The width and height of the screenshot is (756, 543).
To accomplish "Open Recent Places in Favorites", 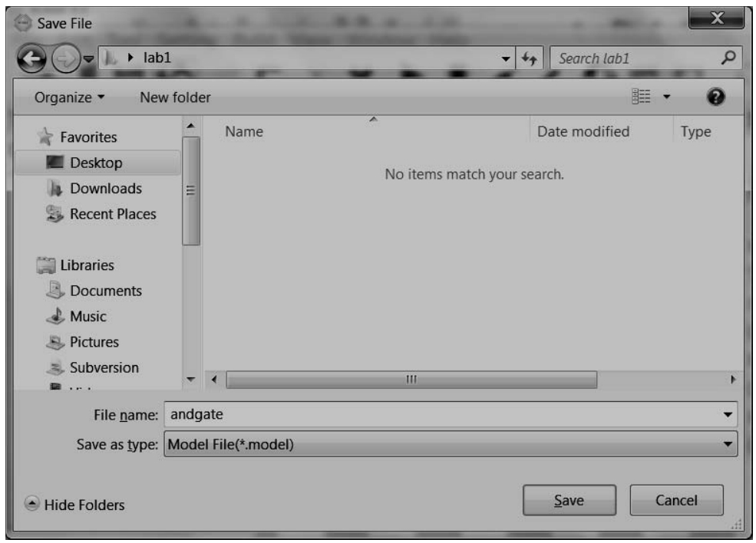I will pyautogui.click(x=113, y=214).
